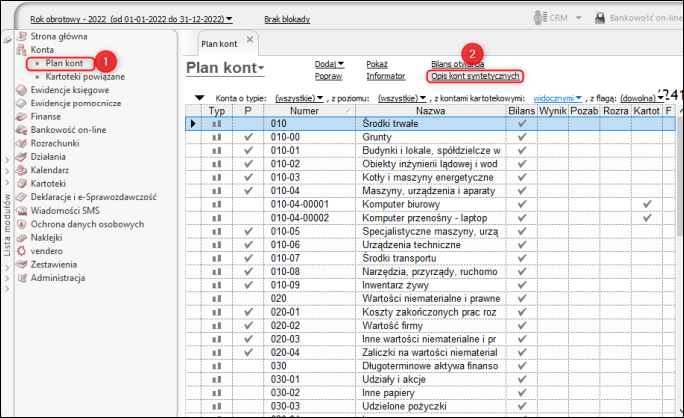This screenshot has width=684, height=418.
Task: Click the current row arrow indicator for 010
Action: pos(193,124)
